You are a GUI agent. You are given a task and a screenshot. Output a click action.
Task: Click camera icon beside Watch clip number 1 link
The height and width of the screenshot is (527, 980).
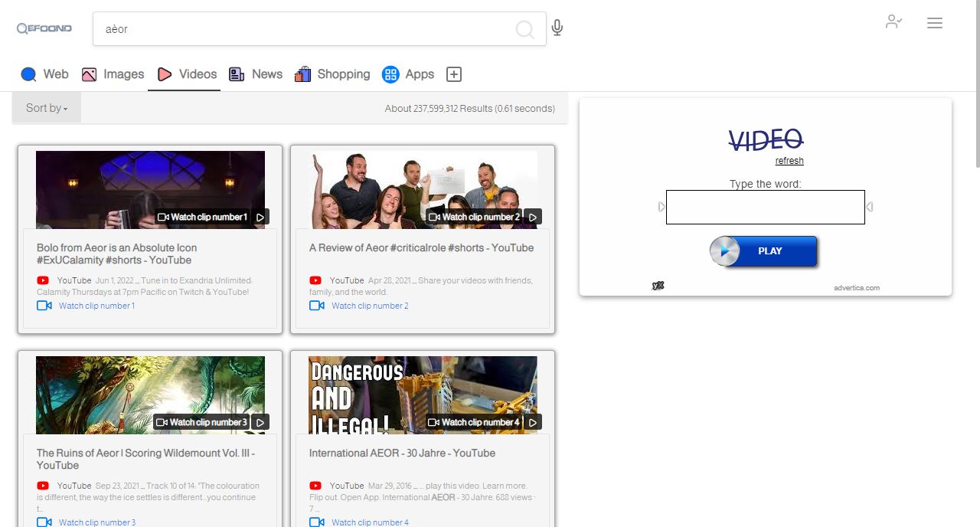[x=44, y=306]
